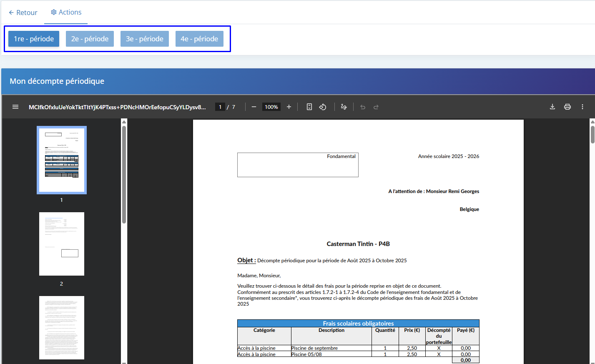This screenshot has height=364, width=595.
Task: Download the PDF document
Action: (x=552, y=107)
